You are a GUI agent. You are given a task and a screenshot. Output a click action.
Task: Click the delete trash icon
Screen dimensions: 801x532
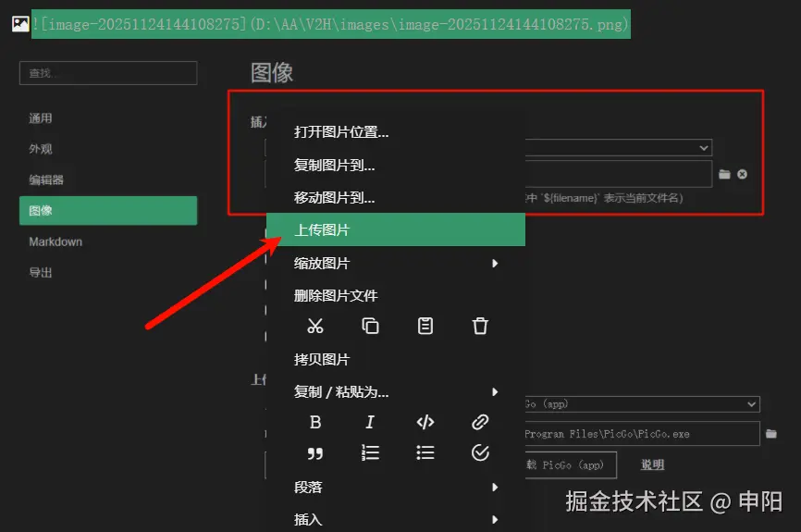pos(480,326)
